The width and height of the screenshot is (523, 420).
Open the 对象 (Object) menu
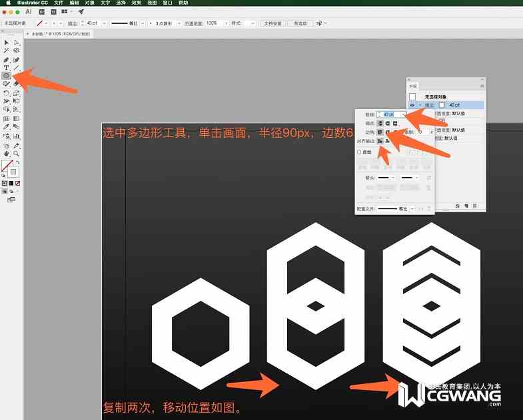click(x=90, y=3)
